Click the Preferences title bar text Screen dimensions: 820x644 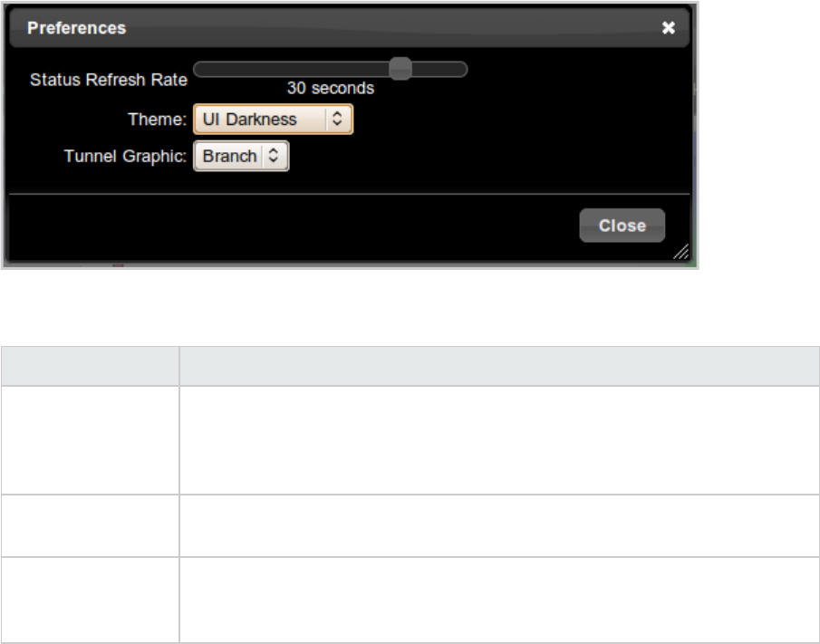(76, 28)
